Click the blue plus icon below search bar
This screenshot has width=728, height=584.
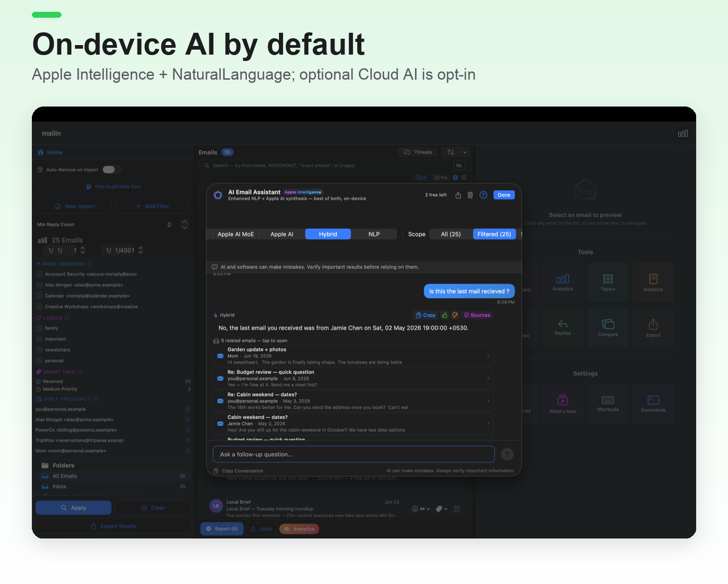(455, 178)
